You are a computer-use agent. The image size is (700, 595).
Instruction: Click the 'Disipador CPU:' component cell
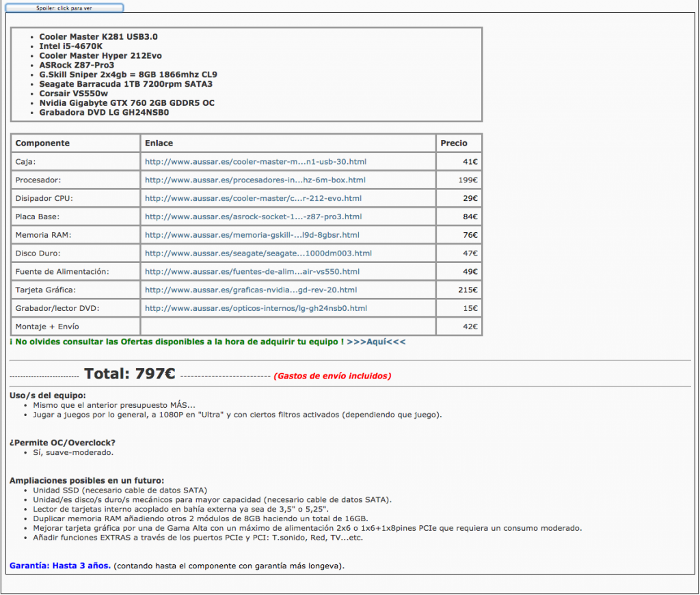[x=75, y=198]
